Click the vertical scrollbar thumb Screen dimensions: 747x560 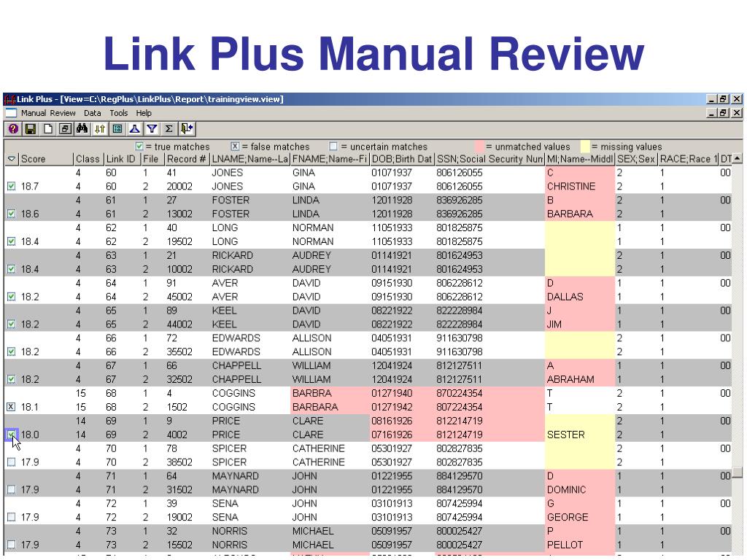point(738,472)
